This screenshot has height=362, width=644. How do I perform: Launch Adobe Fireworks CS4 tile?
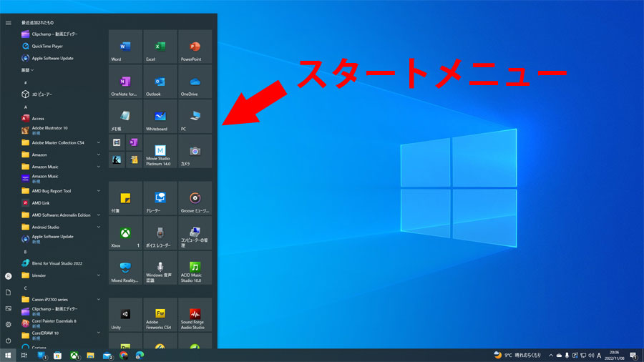click(160, 315)
